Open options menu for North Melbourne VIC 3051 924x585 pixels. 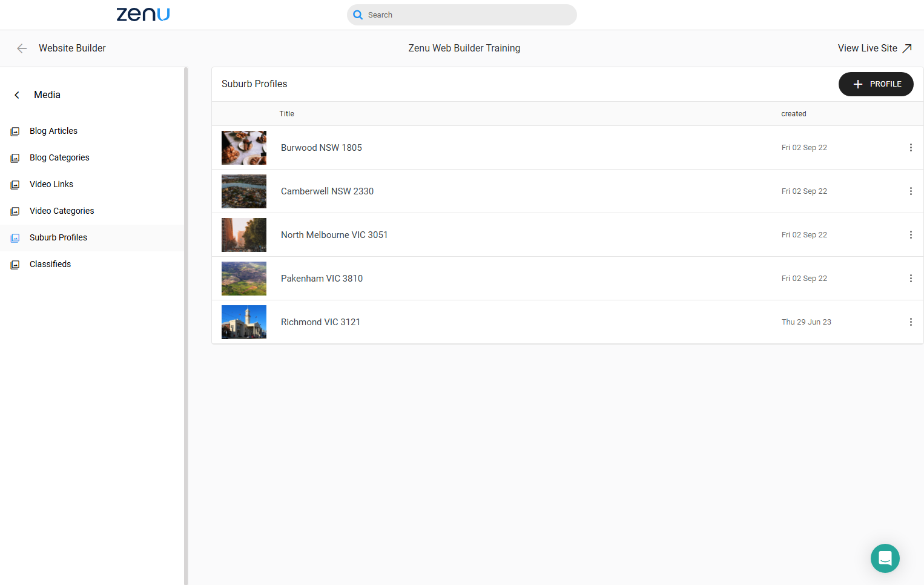(911, 235)
